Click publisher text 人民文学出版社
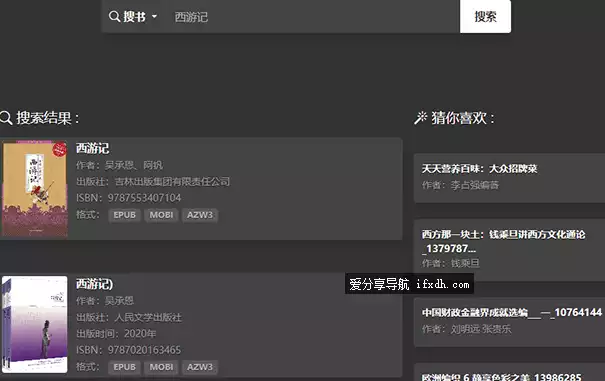 pos(148,317)
